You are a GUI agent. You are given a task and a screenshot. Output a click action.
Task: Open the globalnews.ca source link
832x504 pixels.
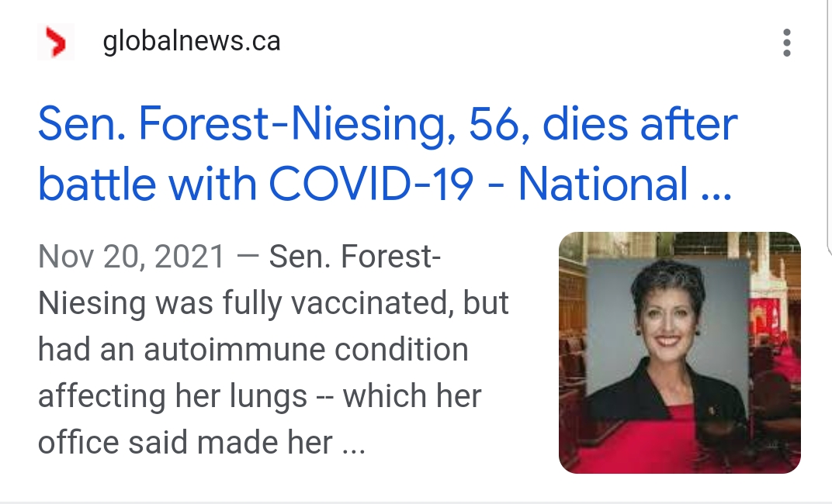point(192,41)
